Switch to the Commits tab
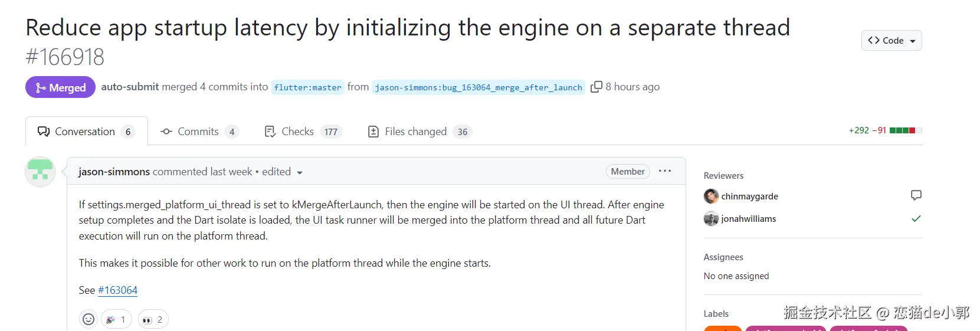 coord(199,132)
